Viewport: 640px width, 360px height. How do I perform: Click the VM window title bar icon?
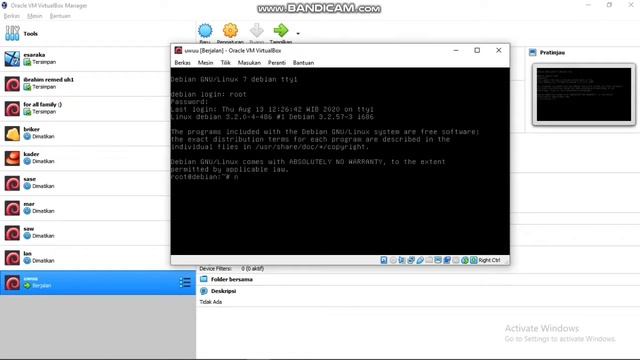click(178, 50)
